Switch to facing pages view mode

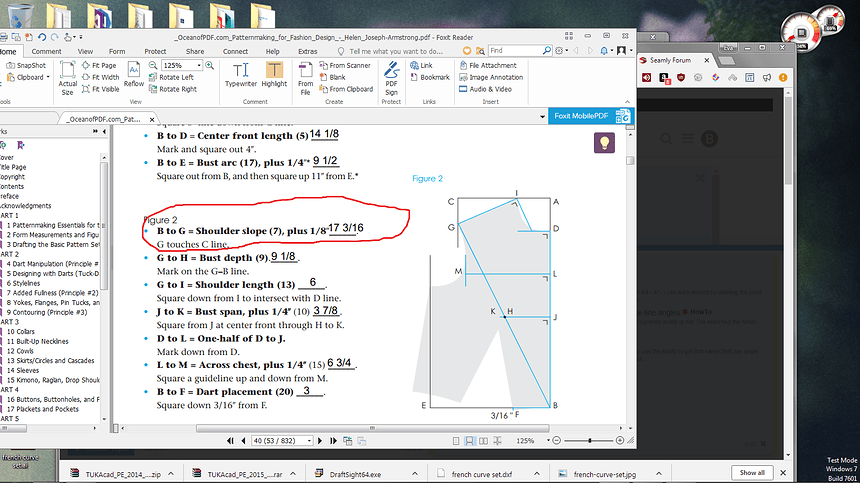(x=483, y=441)
